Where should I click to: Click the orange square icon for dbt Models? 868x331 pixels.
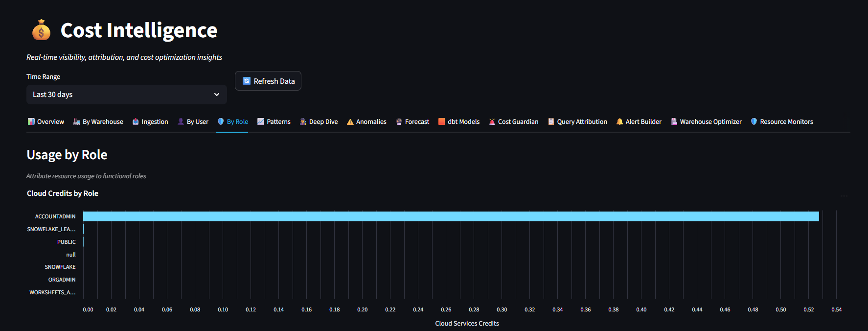(x=442, y=122)
